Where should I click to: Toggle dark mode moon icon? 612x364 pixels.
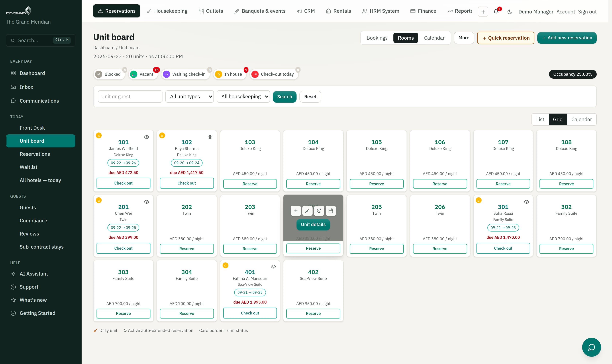[510, 11]
